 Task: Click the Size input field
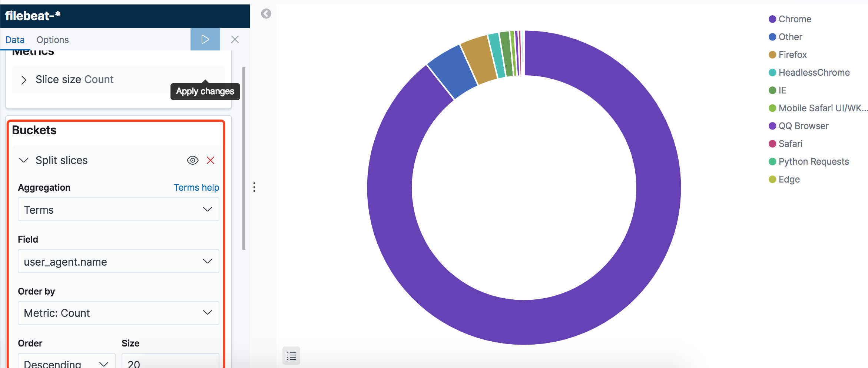click(x=170, y=361)
